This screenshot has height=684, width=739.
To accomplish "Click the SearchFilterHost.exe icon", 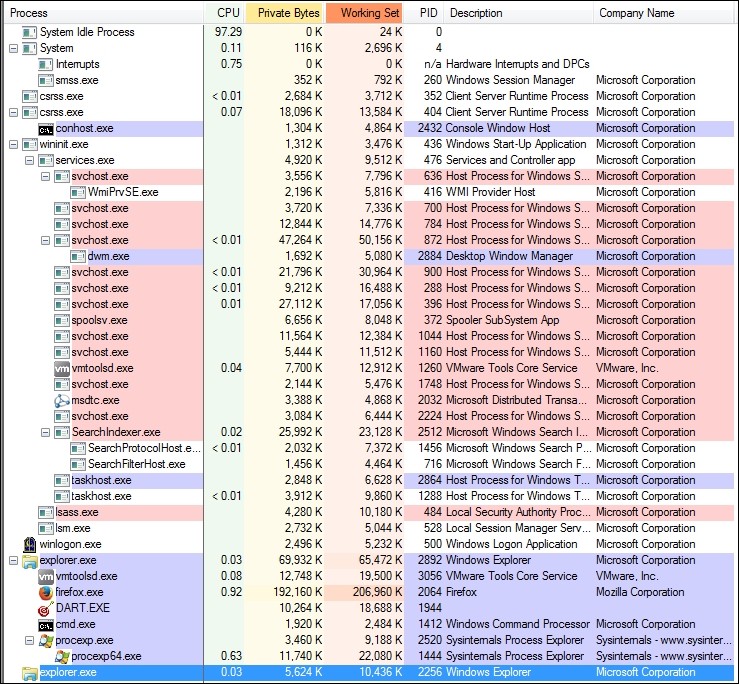I will [x=78, y=464].
